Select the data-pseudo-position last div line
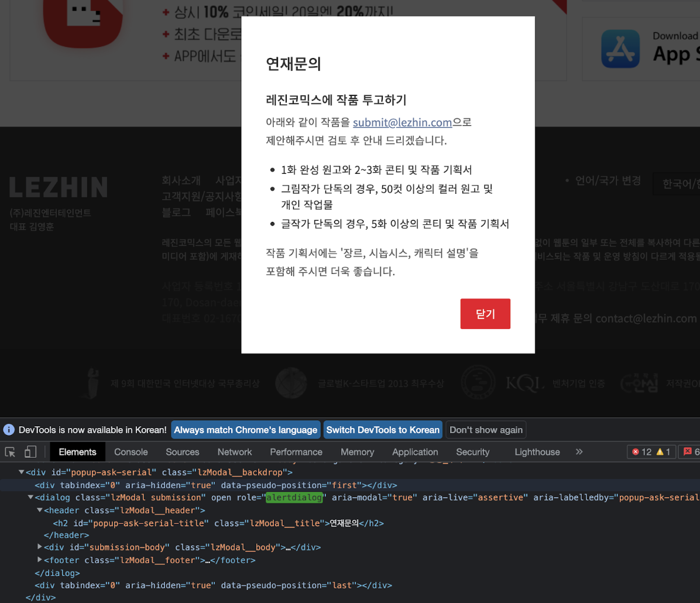Image resolution: width=700 pixels, height=603 pixels. (x=214, y=585)
